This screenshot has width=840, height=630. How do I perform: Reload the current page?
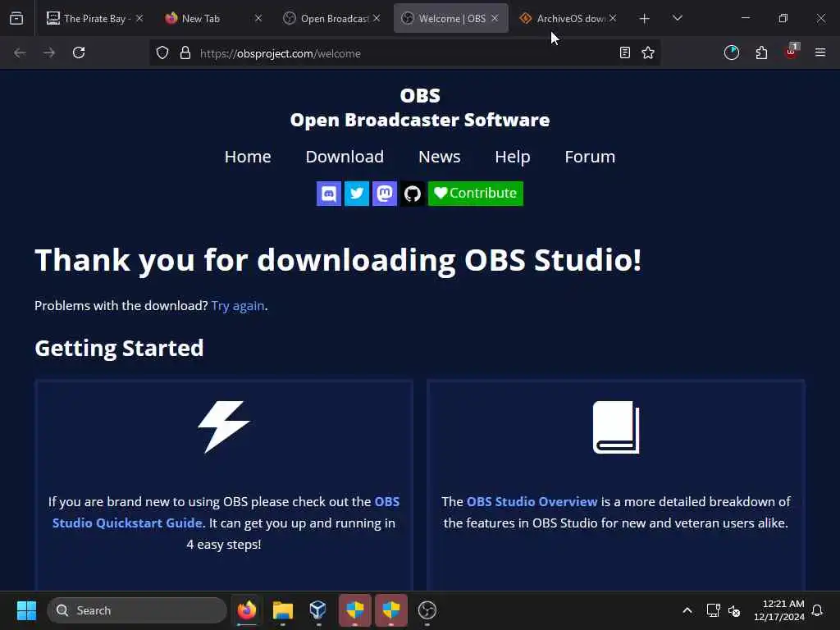(x=79, y=52)
